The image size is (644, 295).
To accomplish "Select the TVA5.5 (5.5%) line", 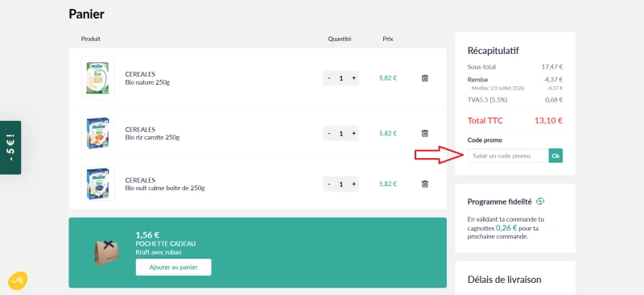I will pos(515,100).
